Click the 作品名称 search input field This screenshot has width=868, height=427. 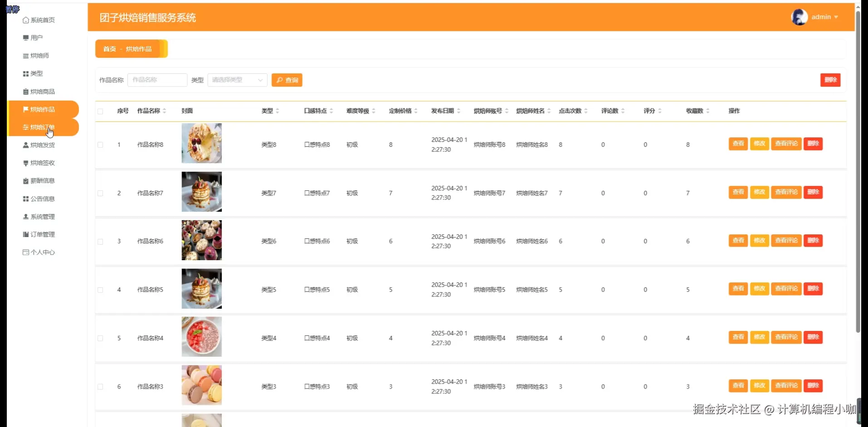157,80
